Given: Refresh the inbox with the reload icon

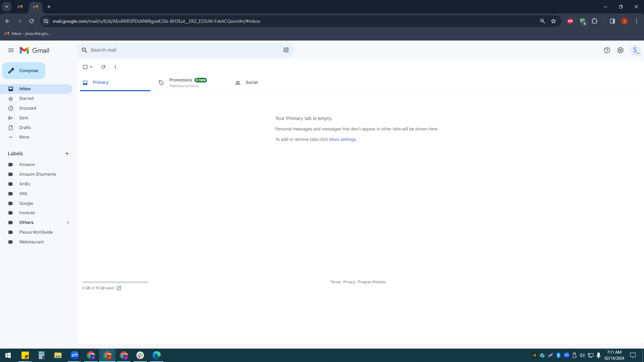Looking at the screenshot, I should tap(103, 67).
